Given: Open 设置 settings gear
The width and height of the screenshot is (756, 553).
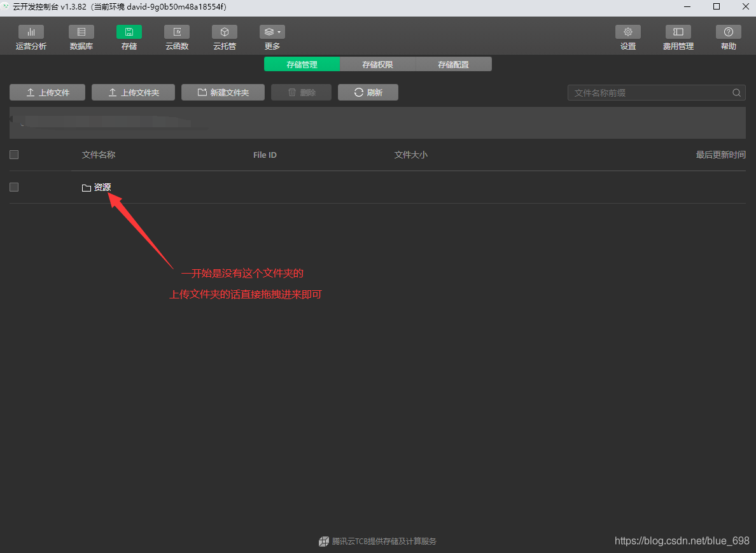Looking at the screenshot, I should click(627, 38).
